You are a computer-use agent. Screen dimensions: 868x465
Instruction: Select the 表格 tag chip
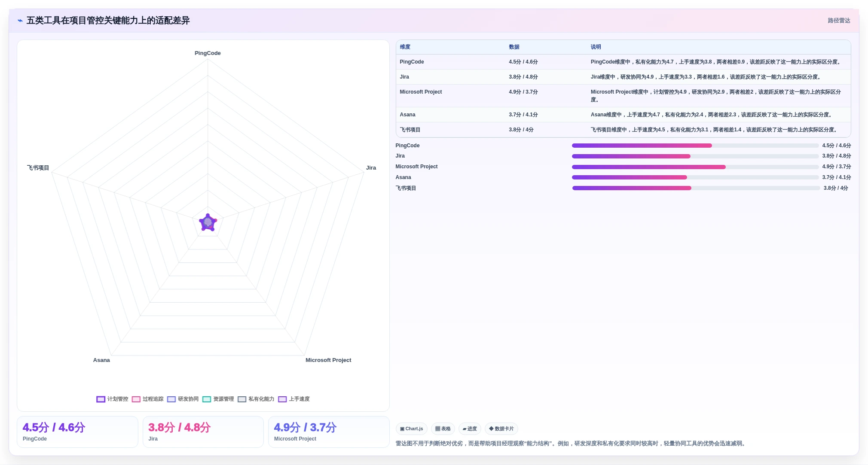point(443,429)
